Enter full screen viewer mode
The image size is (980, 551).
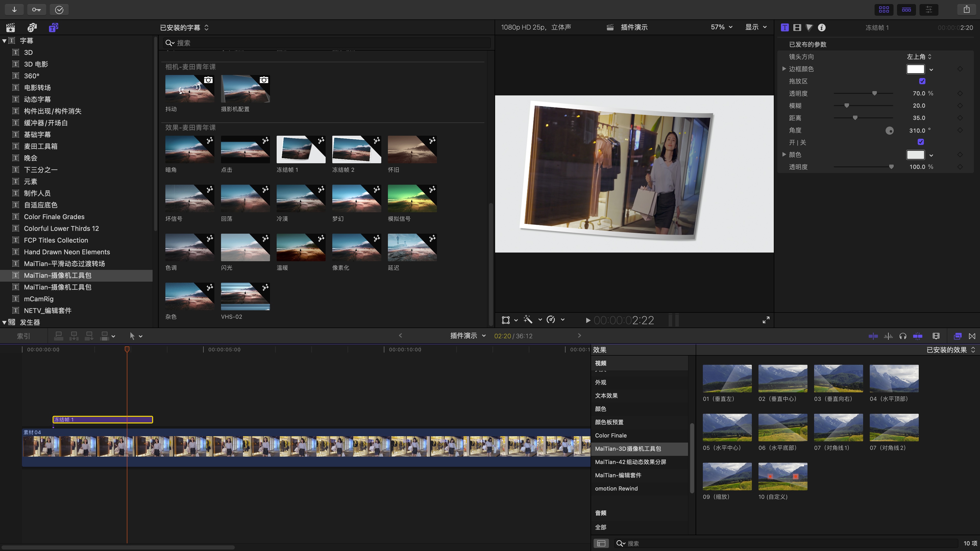click(766, 320)
